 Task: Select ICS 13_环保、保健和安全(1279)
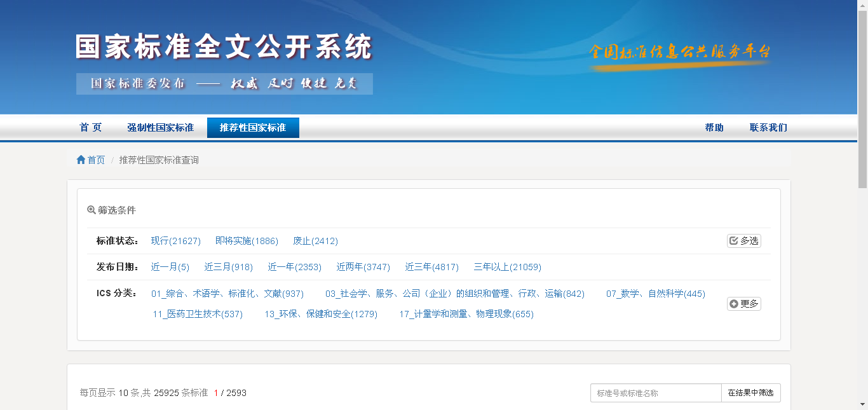point(321,314)
